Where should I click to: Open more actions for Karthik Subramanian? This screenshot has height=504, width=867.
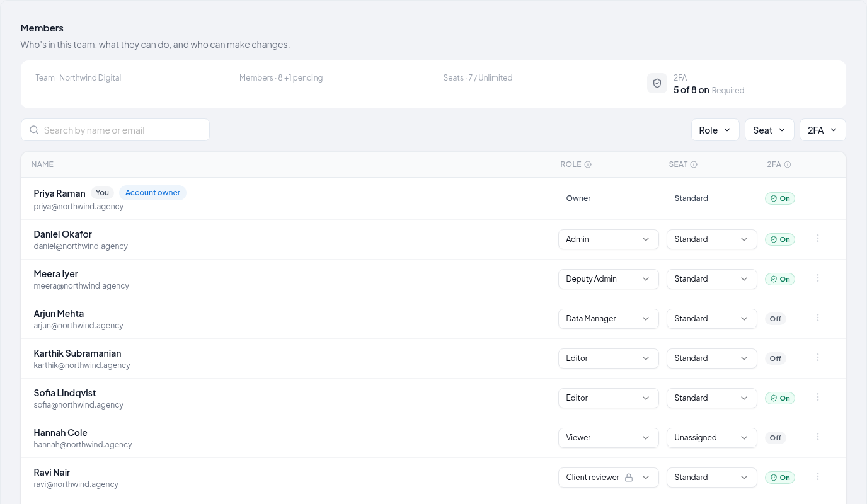click(818, 358)
